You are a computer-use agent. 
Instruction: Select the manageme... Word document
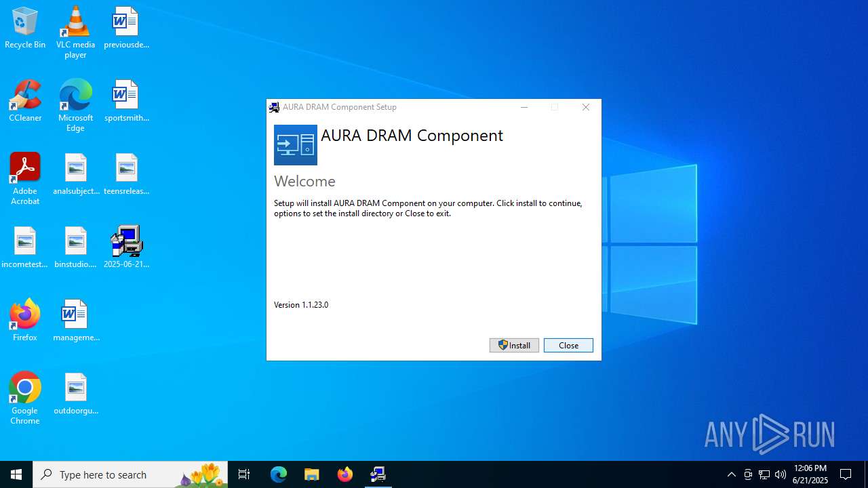coord(75,321)
